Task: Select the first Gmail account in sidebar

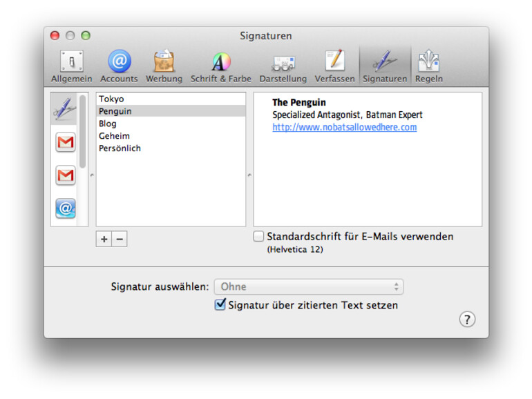Action: tap(66, 142)
